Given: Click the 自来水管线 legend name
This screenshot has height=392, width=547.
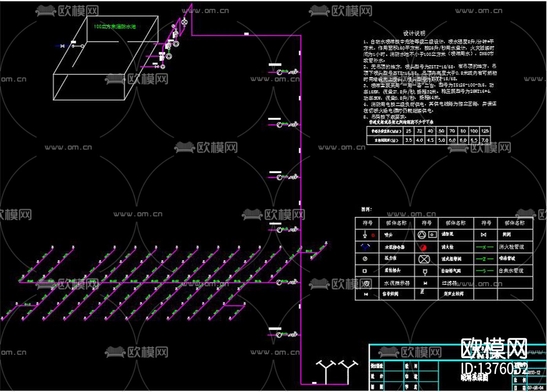Looking at the screenshot, I should point(511,270).
